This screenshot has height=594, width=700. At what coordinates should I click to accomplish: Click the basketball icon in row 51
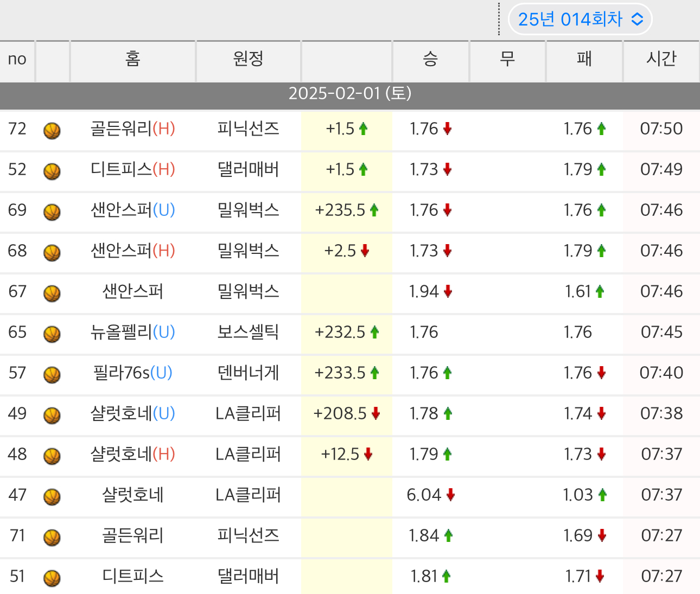pyautogui.click(x=52, y=578)
